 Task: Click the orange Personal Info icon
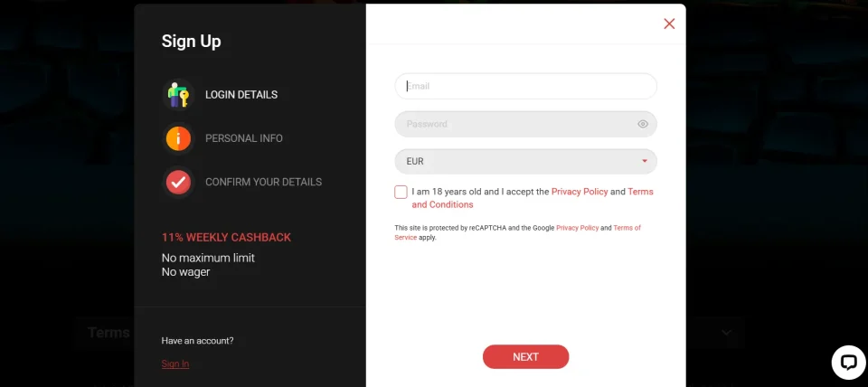coord(178,138)
